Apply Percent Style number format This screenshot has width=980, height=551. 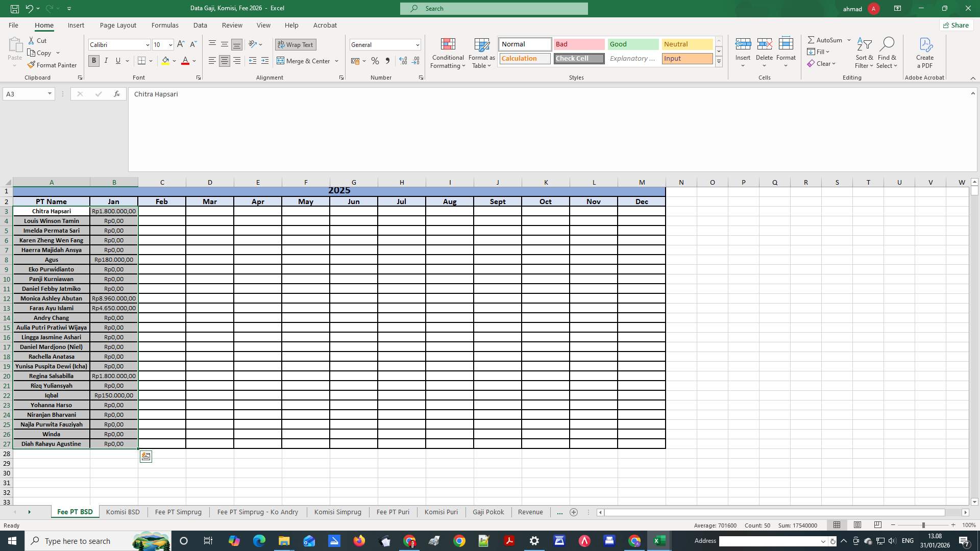click(375, 61)
